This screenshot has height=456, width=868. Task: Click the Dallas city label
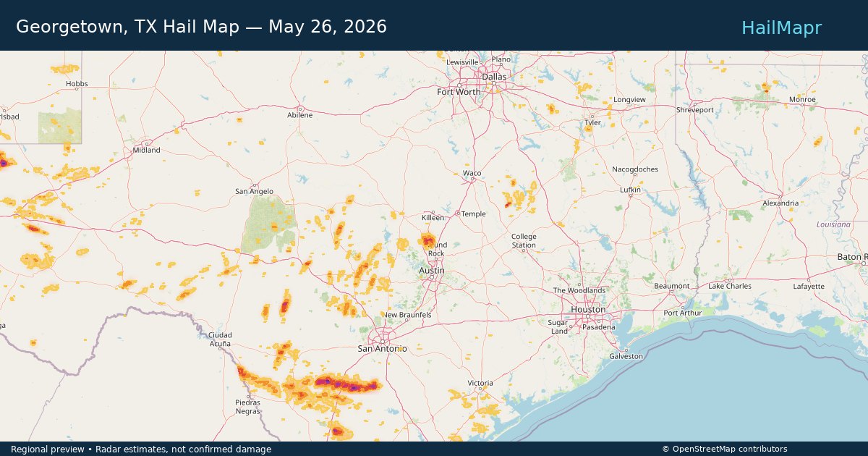pos(495,76)
